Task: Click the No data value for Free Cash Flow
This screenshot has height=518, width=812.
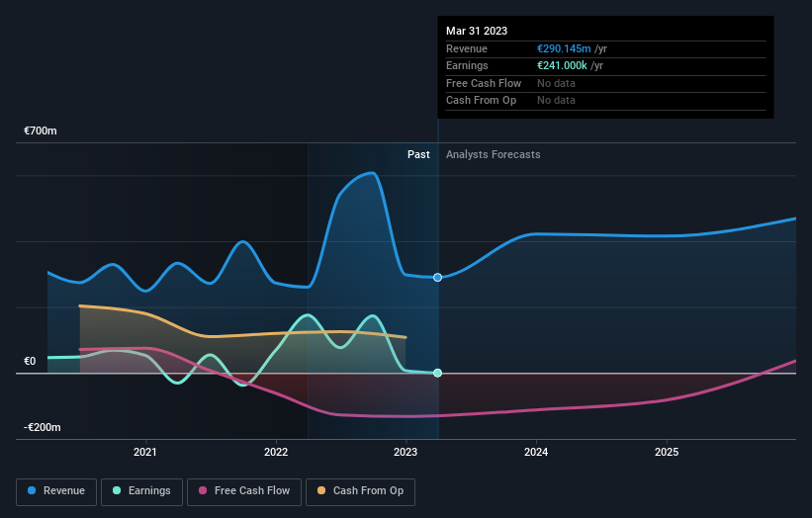Action: click(x=556, y=83)
